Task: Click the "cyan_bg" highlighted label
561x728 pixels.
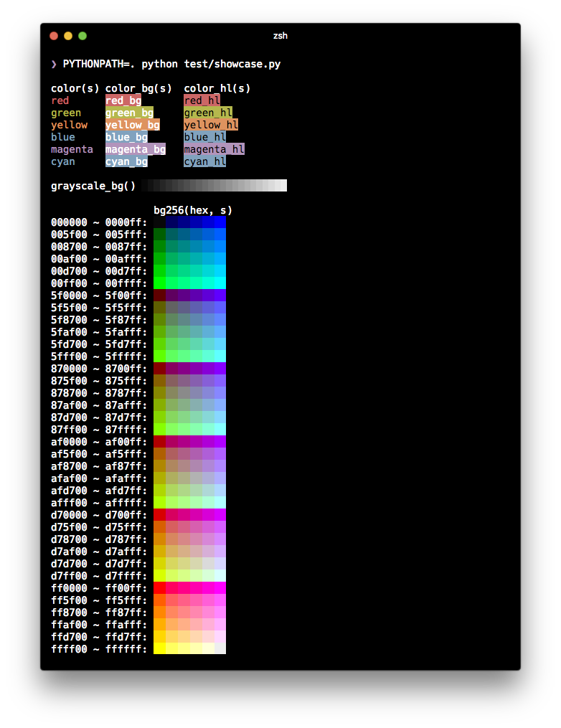Action: 127,161
